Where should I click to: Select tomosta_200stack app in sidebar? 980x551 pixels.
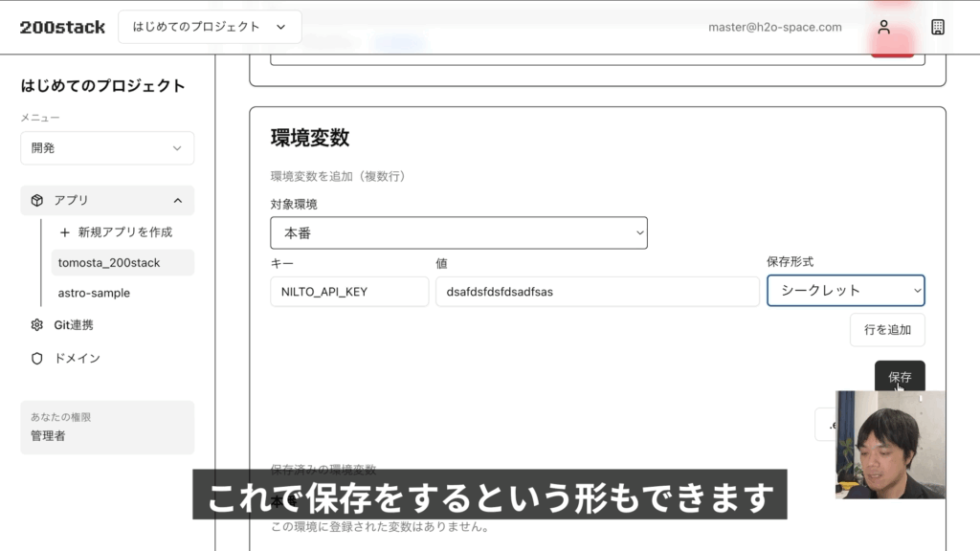point(109,262)
